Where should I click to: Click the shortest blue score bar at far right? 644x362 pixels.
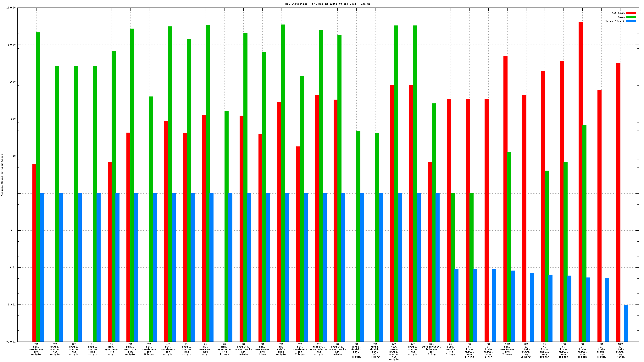(626, 323)
